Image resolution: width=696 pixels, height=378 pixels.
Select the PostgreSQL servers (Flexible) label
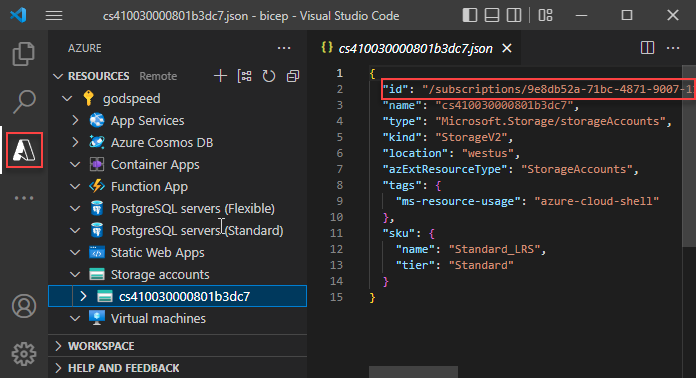coord(193,209)
